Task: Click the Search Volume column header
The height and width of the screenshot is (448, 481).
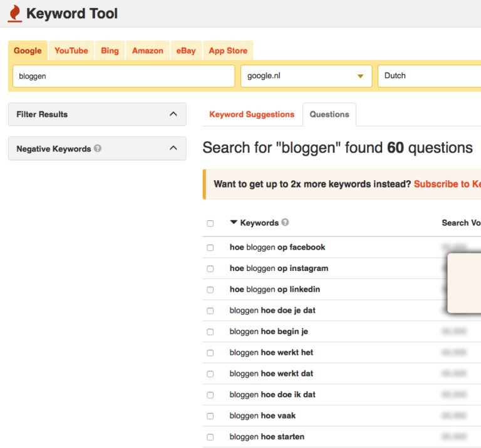Action: 461,223
